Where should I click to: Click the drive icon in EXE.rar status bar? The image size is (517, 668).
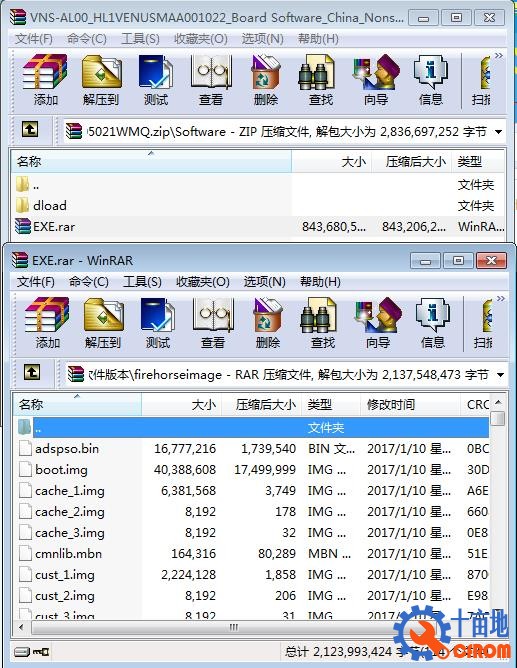pos(22,651)
